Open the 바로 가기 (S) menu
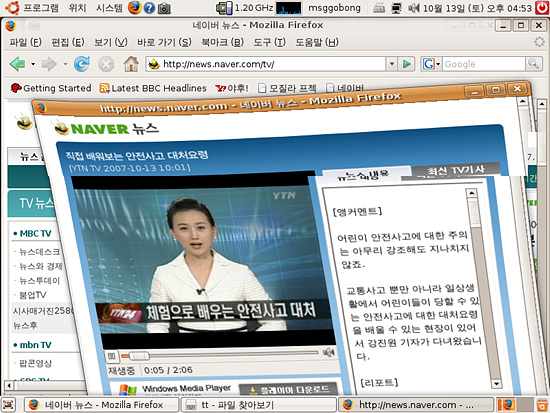This screenshot has width=550, height=413. coord(164,42)
